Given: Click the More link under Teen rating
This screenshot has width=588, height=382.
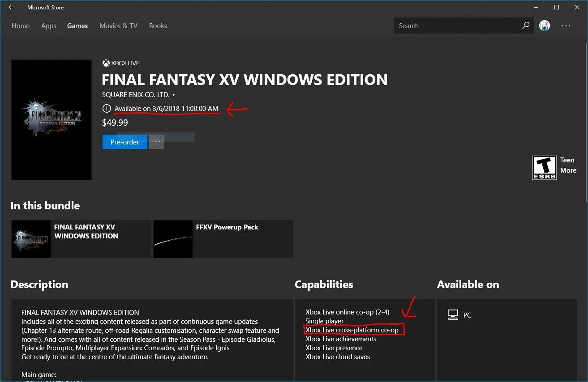Looking at the screenshot, I should pyautogui.click(x=568, y=170).
